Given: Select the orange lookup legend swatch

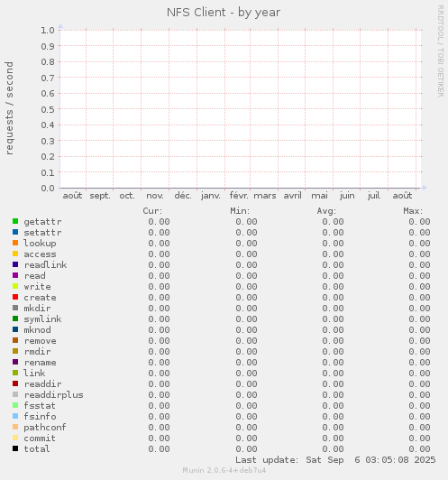Looking at the screenshot, I should pos(15,243).
